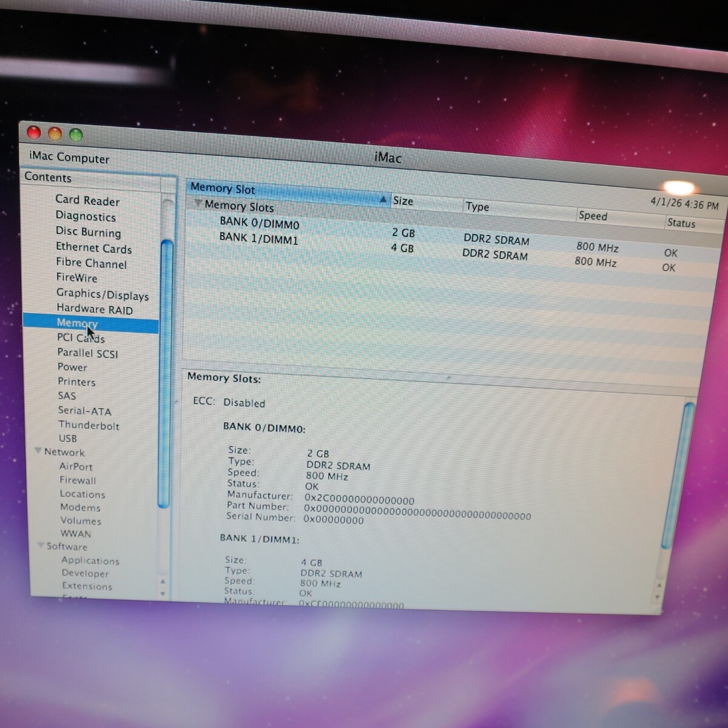This screenshot has width=728, height=728.
Task: Click the Type column header
Action: 477,207
